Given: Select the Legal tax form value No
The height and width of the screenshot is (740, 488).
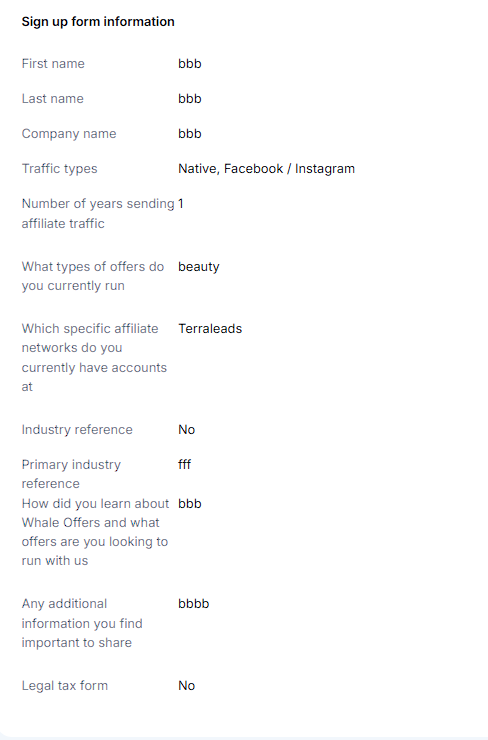Looking at the screenshot, I should click(186, 685).
